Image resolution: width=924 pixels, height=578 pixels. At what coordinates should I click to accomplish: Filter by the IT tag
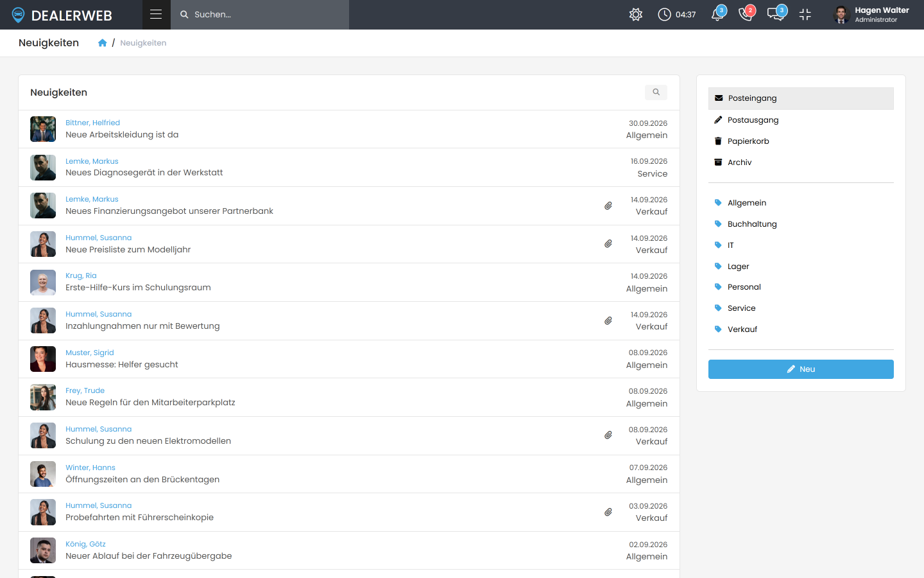pos(801,245)
